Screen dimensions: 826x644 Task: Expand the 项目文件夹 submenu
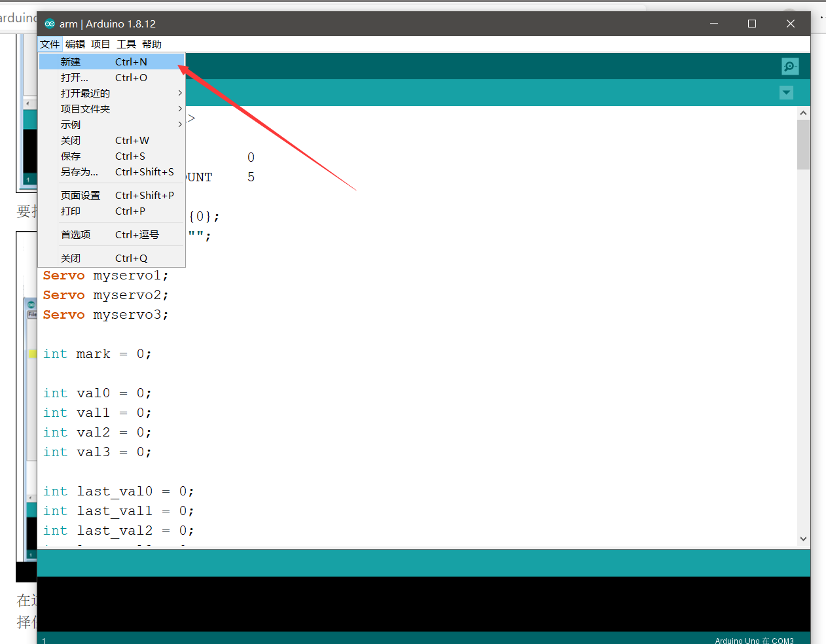[x=112, y=109]
